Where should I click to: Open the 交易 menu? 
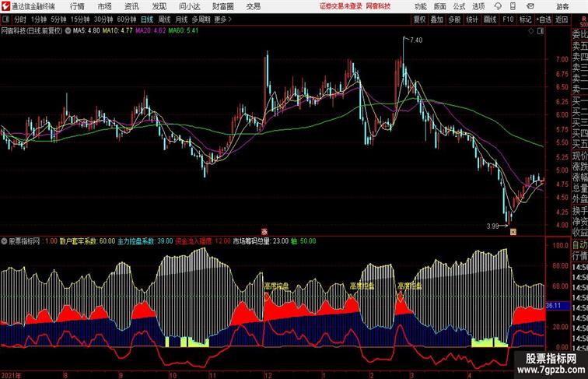(253, 6)
